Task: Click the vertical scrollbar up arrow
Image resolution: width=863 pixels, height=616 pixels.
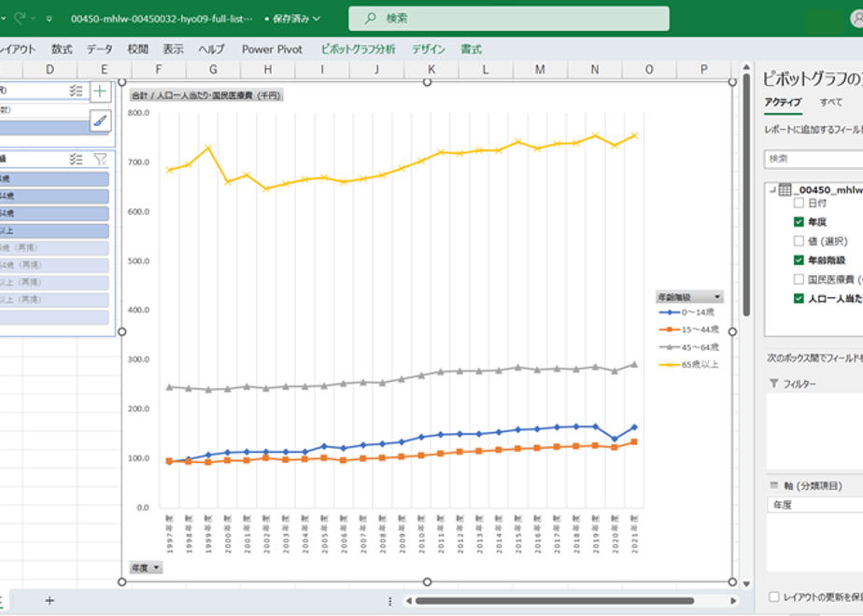Action: click(746, 67)
